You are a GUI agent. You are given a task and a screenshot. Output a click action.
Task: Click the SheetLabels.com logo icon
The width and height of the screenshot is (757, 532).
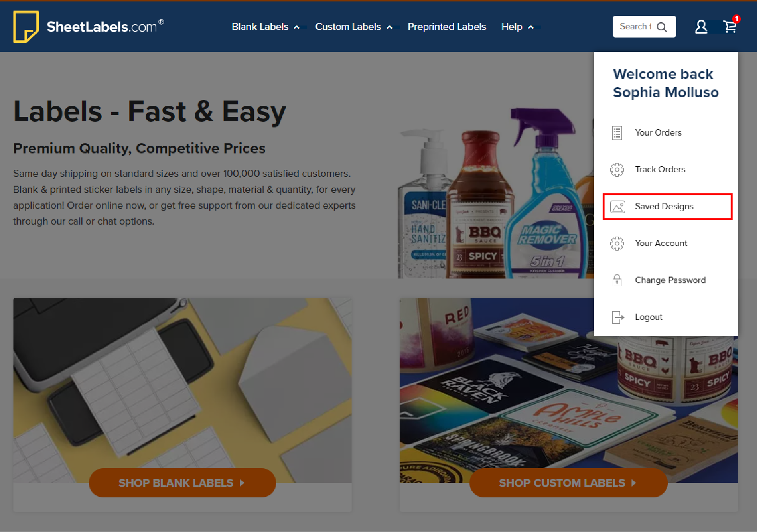pyautogui.click(x=26, y=26)
